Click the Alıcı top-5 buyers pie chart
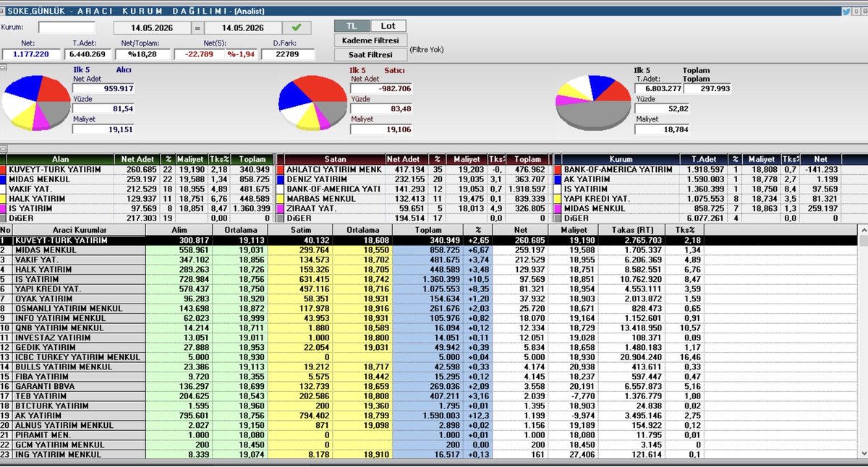The image size is (868, 467). tap(35, 103)
